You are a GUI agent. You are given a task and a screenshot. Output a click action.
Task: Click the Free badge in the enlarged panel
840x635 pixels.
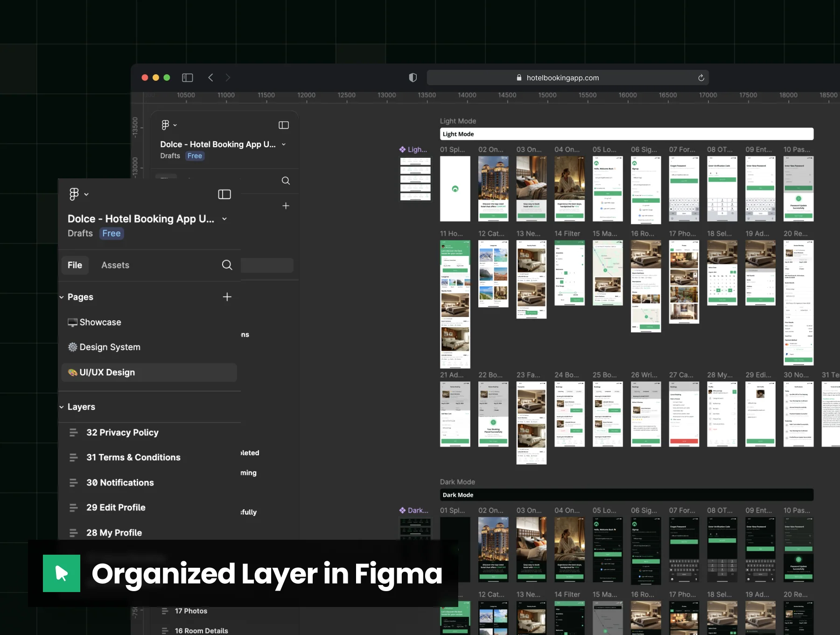click(112, 233)
